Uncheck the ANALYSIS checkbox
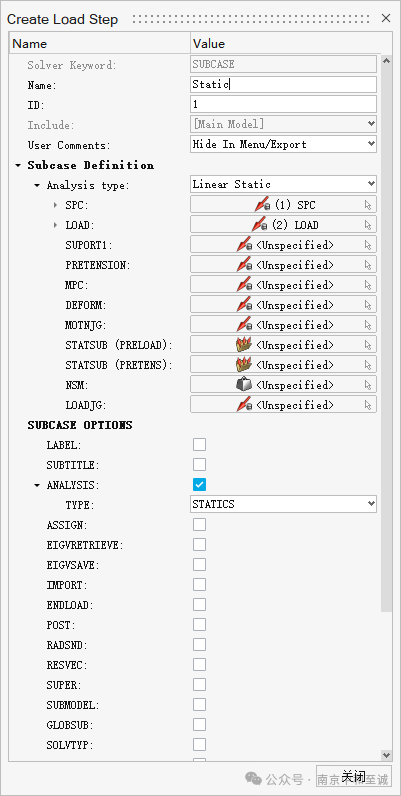 pos(199,484)
